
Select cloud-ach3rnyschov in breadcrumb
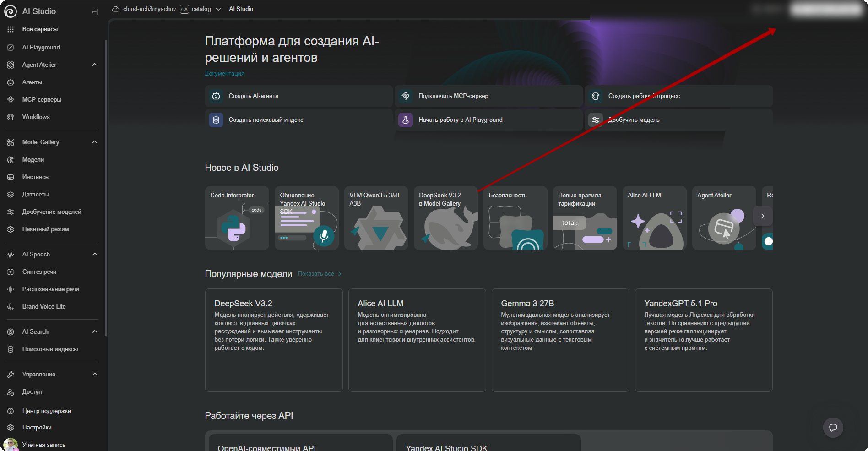point(144,9)
